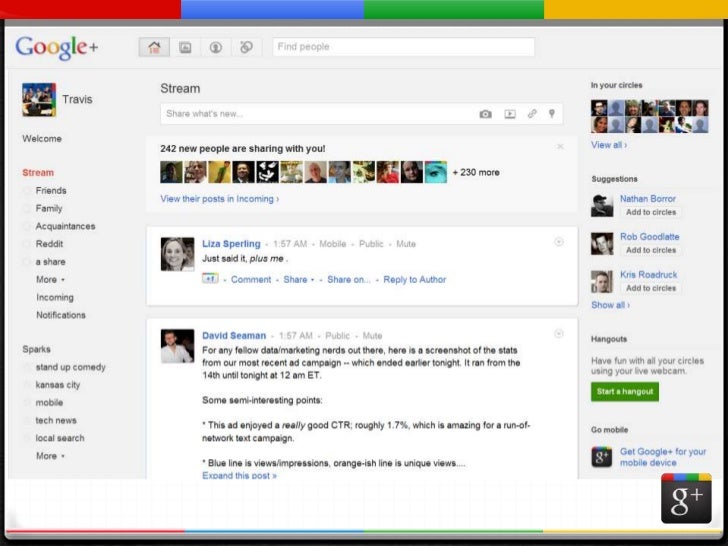This screenshot has height=546, width=728.
Task: Select the Acquaintances circle filter
Action: [65, 226]
